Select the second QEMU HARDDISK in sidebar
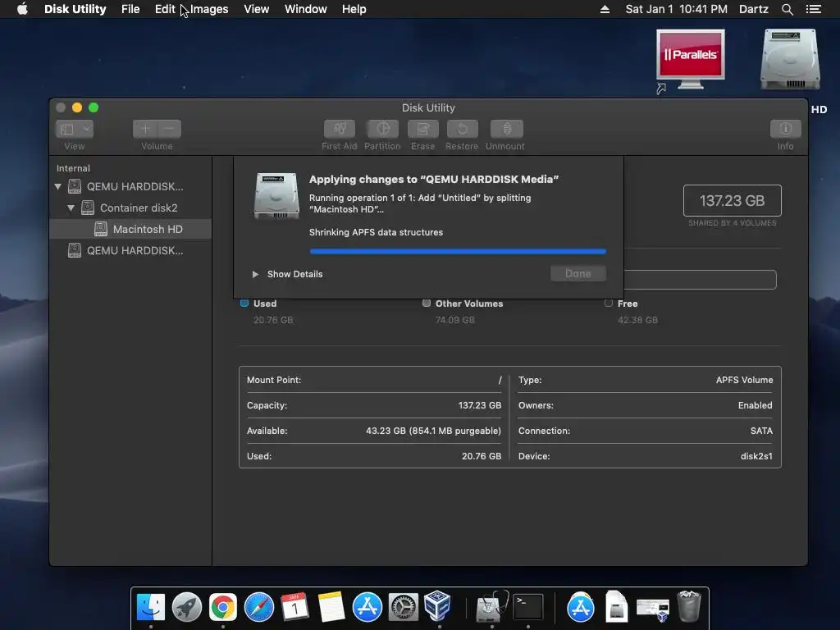The image size is (840, 630). click(130, 250)
